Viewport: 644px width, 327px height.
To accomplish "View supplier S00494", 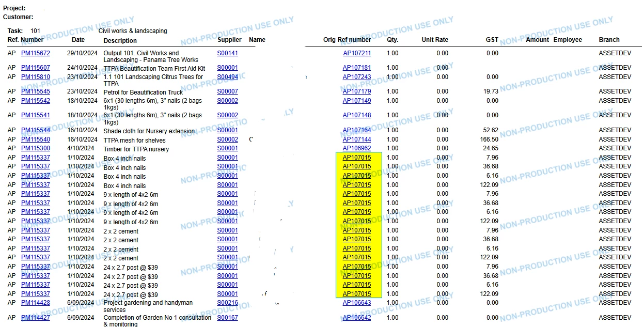I will tap(228, 77).
